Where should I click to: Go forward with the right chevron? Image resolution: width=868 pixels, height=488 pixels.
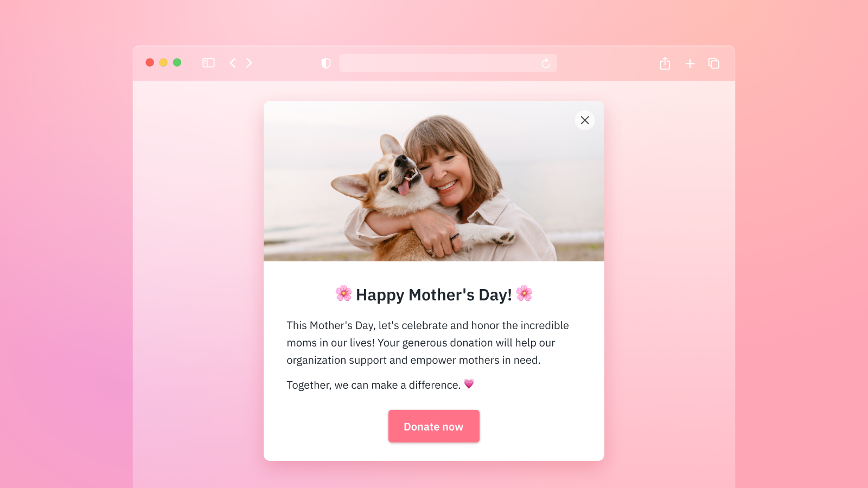[249, 63]
